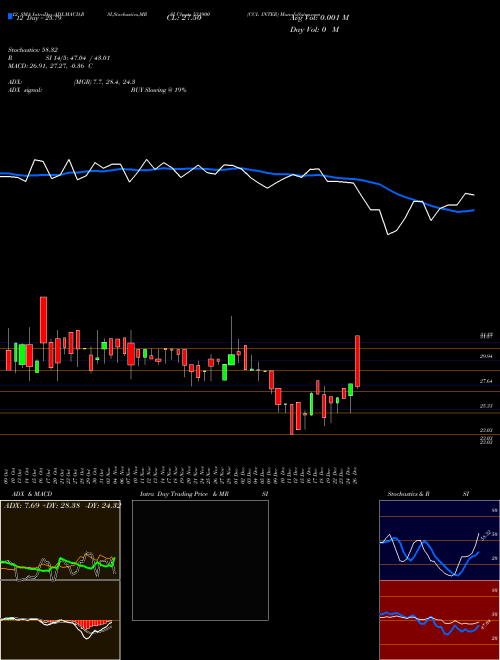This screenshot has width=500, height=660.
Task: Click the 'ADX & MACD' panel heading
Action: click(x=32, y=494)
